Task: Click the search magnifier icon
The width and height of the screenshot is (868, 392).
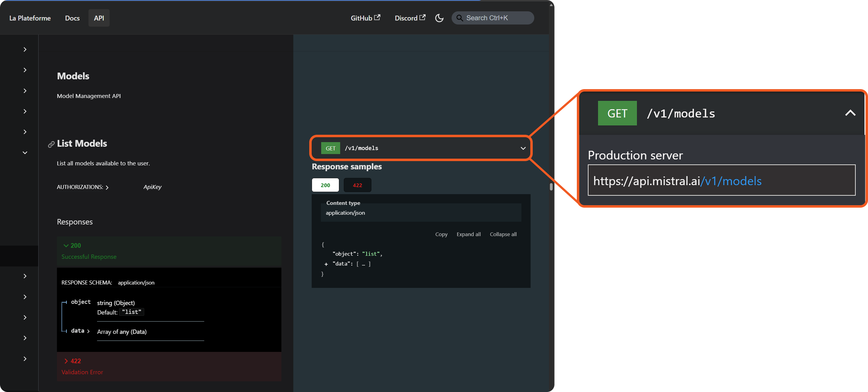Action: (459, 18)
